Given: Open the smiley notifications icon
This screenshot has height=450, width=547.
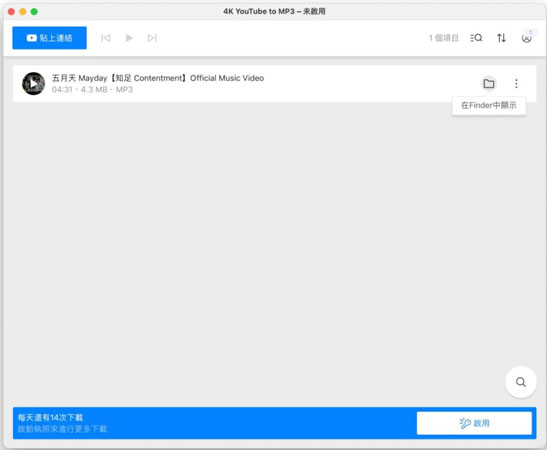Looking at the screenshot, I should click(x=527, y=37).
